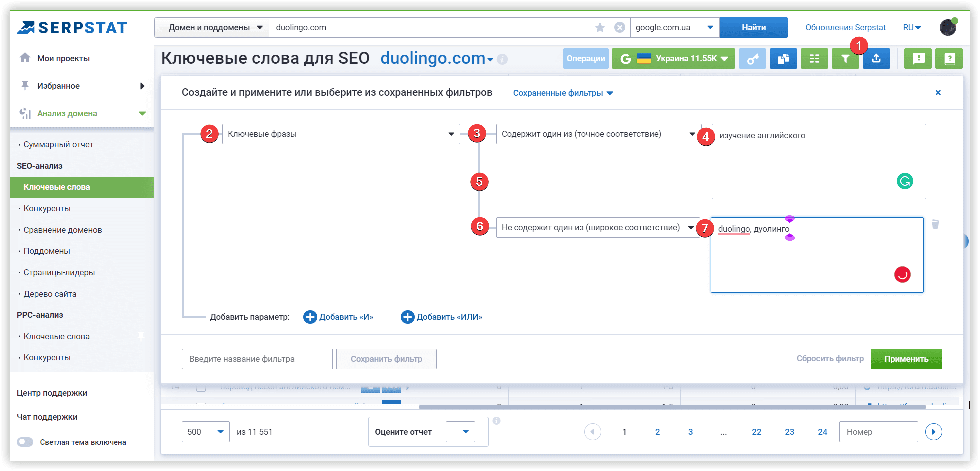Select SEO Ключевые слова sidebar item
Viewport: 980px width, 471px height.
click(x=82, y=187)
